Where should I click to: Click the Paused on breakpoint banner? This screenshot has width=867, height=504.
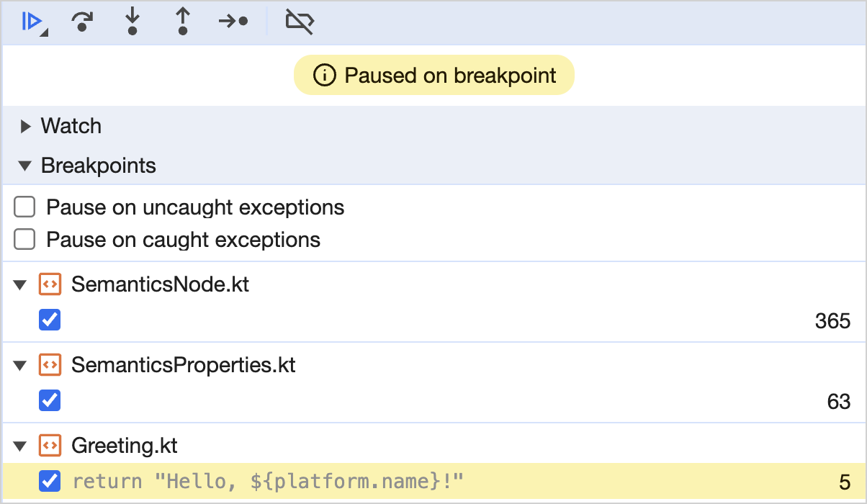point(433,75)
